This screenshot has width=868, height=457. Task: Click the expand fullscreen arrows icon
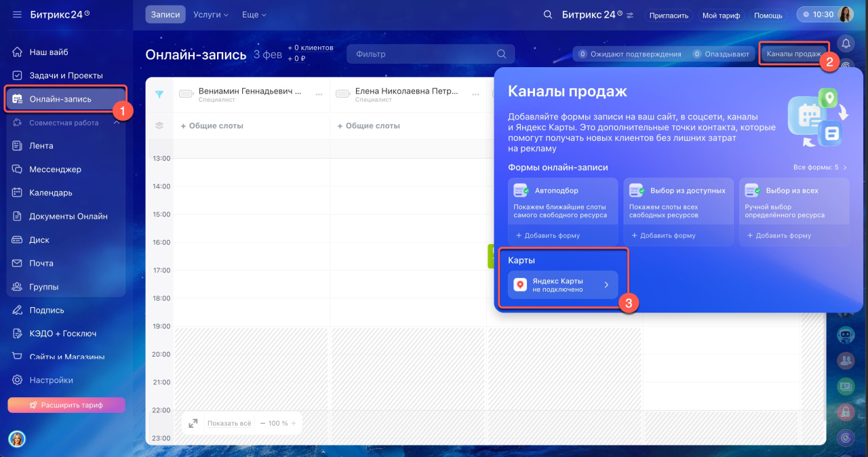[193, 423]
